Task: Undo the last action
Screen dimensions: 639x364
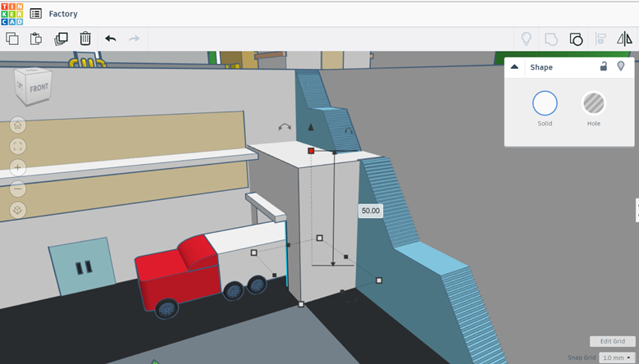Action: (111, 39)
